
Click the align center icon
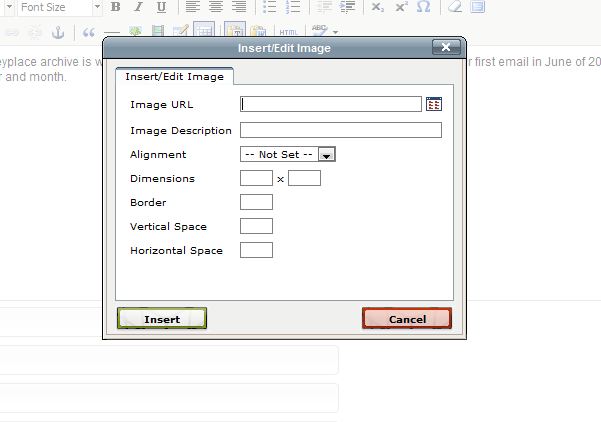tap(215, 7)
